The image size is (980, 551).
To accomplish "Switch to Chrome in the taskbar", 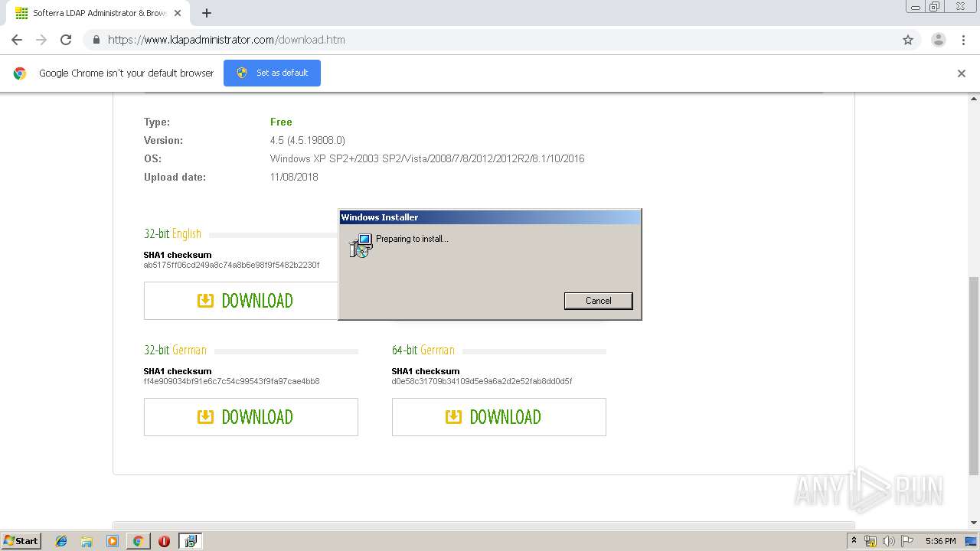I will click(138, 541).
